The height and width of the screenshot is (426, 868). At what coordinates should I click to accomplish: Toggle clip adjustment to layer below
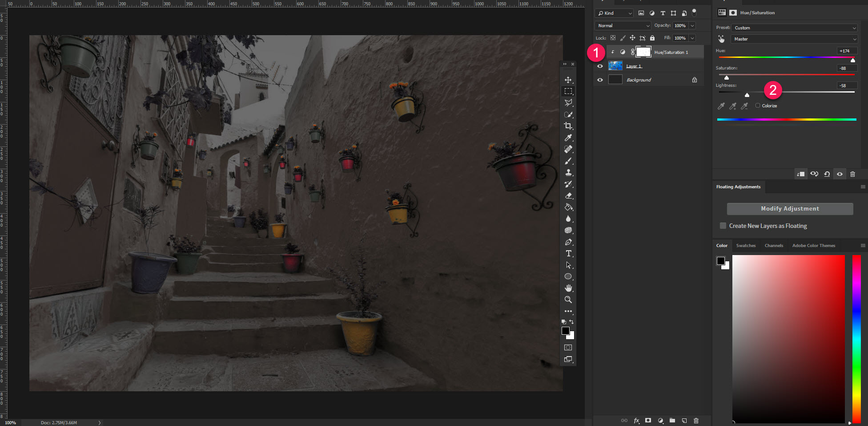[801, 174]
